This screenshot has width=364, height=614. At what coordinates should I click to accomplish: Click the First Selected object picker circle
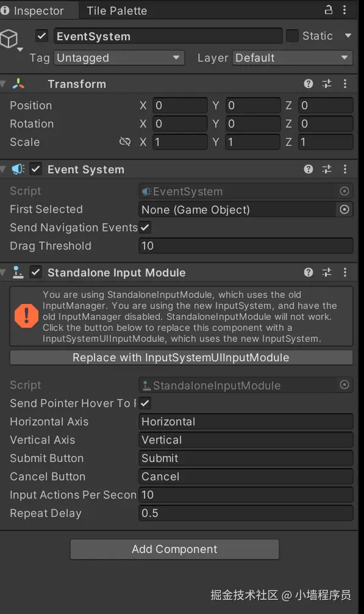pyautogui.click(x=344, y=209)
